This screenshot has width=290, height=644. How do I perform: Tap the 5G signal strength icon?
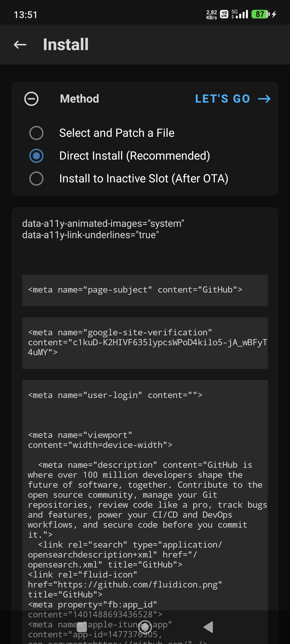click(240, 14)
